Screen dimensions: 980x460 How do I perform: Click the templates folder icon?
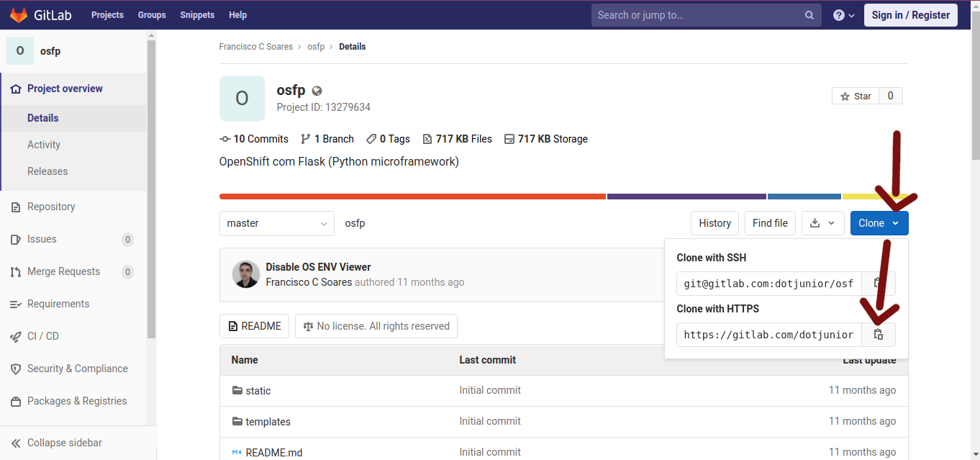coord(237,421)
